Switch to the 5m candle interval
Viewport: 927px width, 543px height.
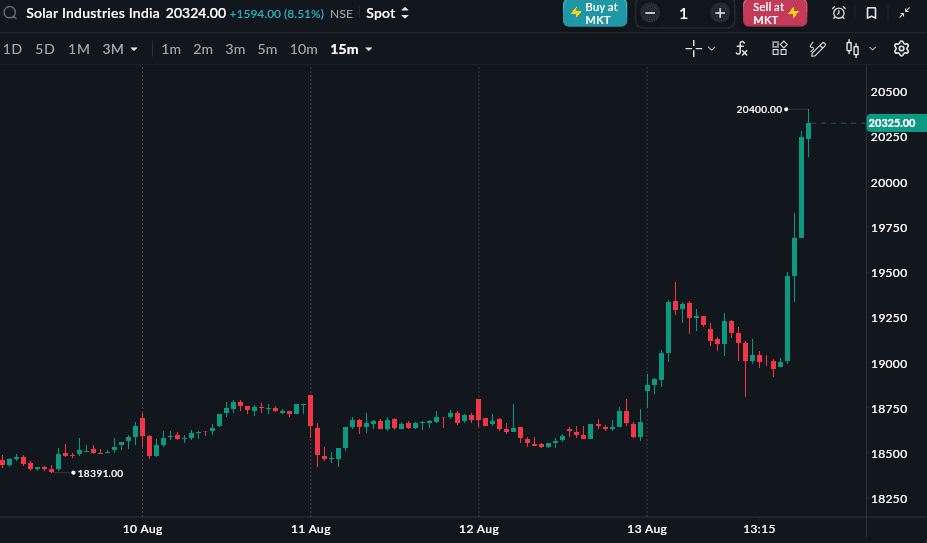[x=267, y=49]
